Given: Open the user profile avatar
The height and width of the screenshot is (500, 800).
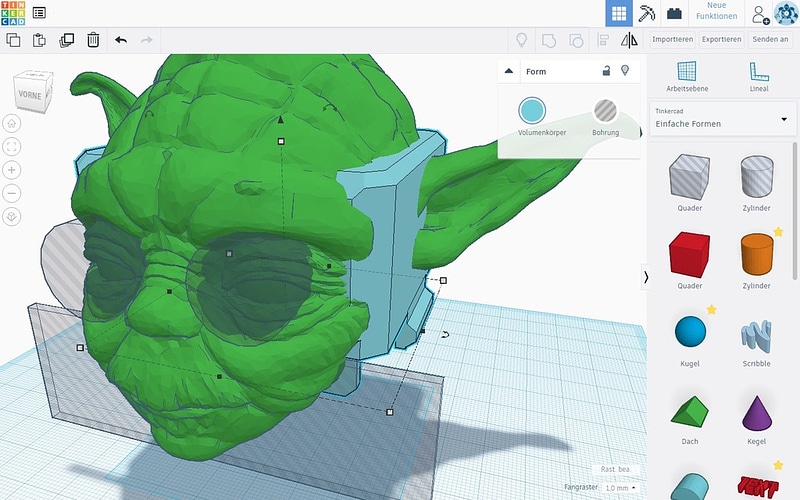Looking at the screenshot, I should pyautogui.click(x=786, y=13).
